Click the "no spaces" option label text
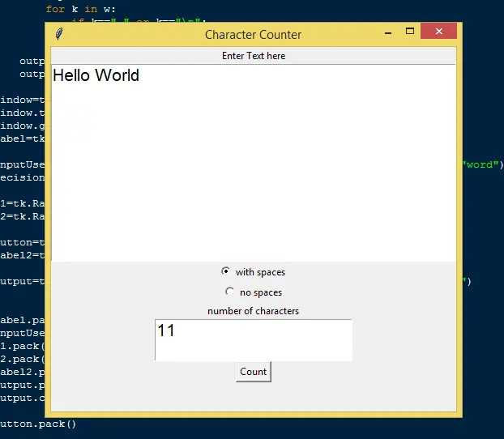 (261, 292)
